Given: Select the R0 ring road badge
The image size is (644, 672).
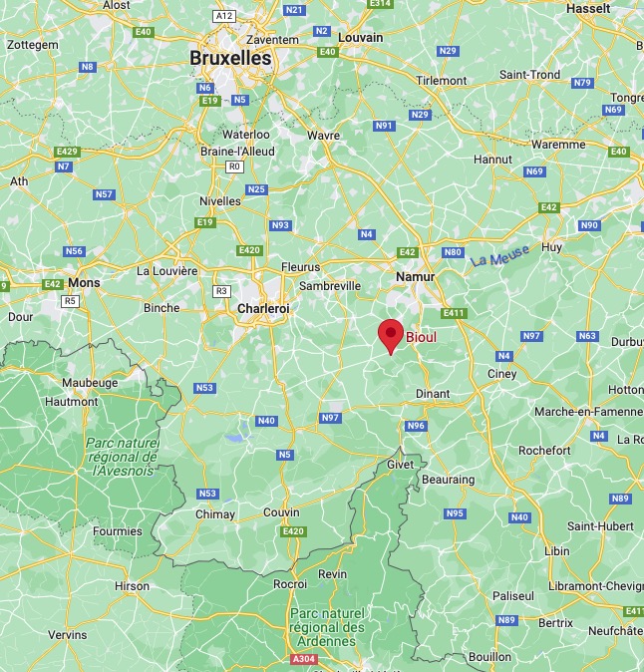Looking at the screenshot, I should pyautogui.click(x=234, y=167).
